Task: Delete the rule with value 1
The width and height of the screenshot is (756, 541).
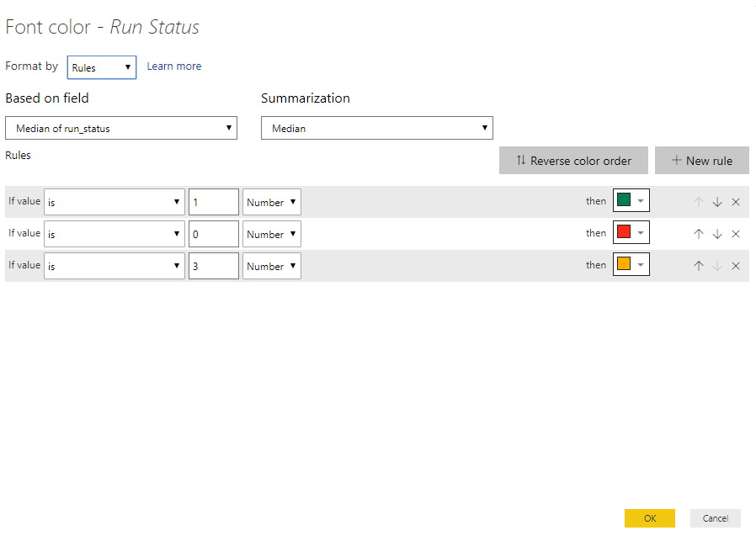Action: coord(736,202)
